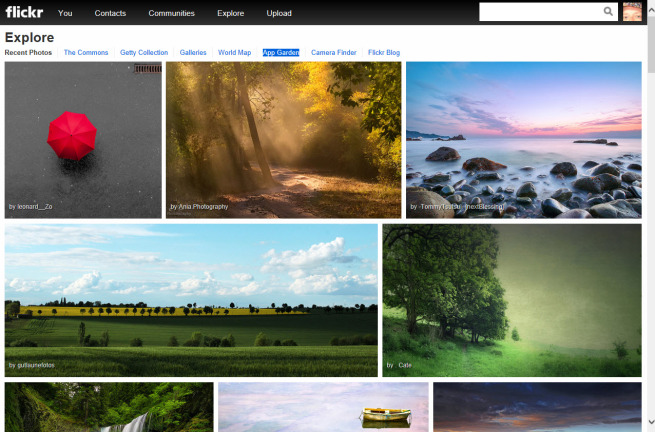Open the You menu

65,13
